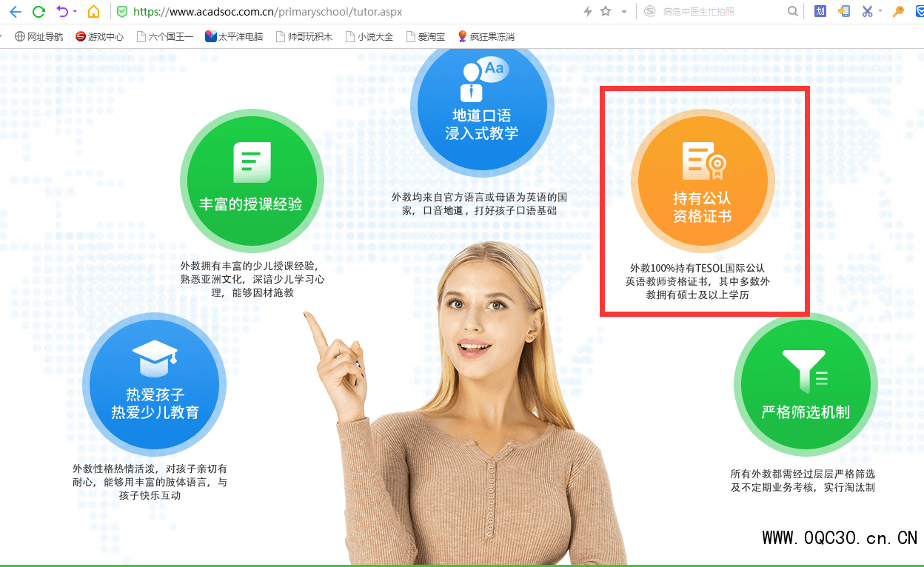The height and width of the screenshot is (567, 924).
Task: Open the 划 translation extension icon
Action: pyautogui.click(x=820, y=12)
